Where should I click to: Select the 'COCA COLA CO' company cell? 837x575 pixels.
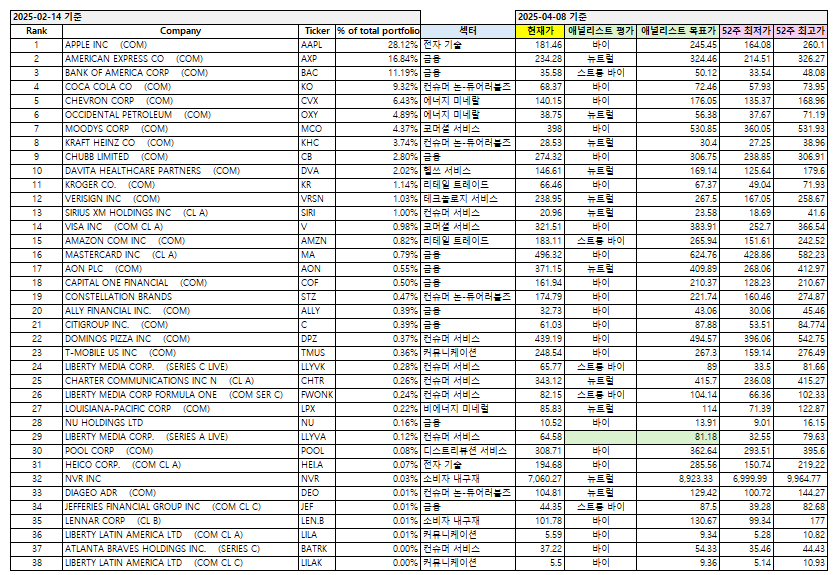tap(180, 86)
